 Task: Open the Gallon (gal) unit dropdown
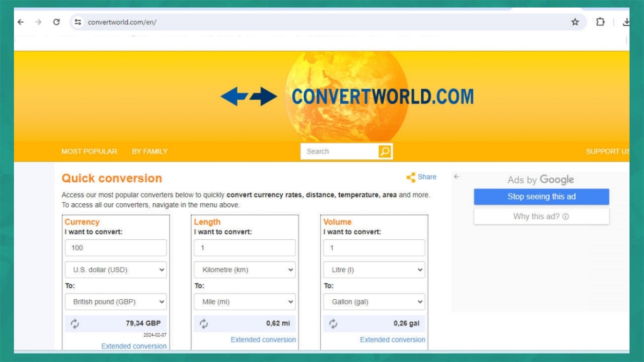point(374,302)
